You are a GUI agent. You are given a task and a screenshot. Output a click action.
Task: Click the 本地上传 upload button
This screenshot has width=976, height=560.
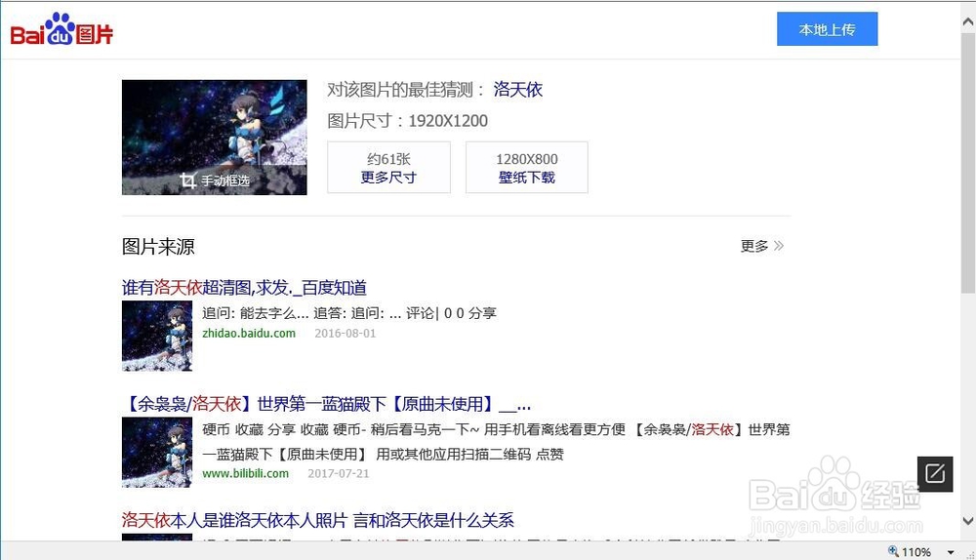tap(828, 28)
